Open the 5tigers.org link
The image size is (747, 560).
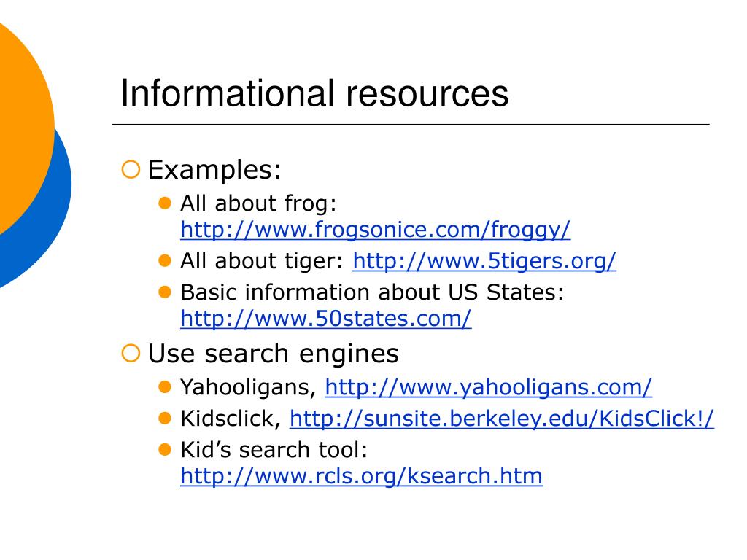tap(484, 261)
